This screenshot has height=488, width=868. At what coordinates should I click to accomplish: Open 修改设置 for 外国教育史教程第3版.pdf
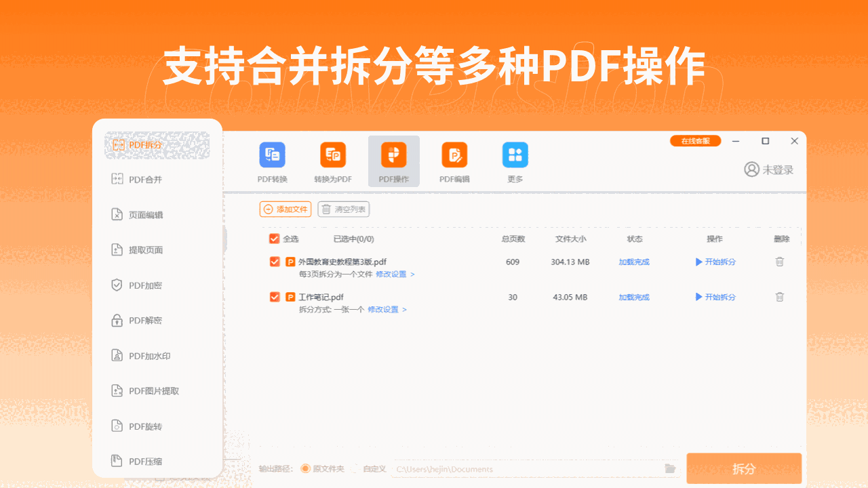click(x=392, y=274)
